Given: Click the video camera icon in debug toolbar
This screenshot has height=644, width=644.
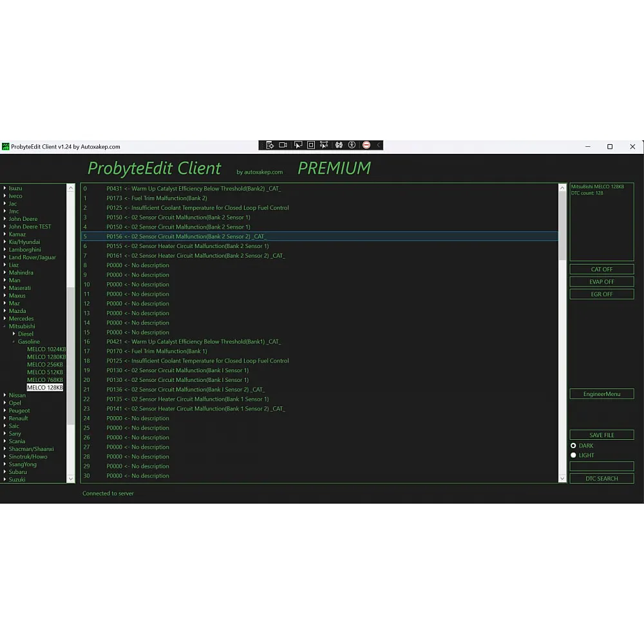Looking at the screenshot, I should click(x=283, y=146).
